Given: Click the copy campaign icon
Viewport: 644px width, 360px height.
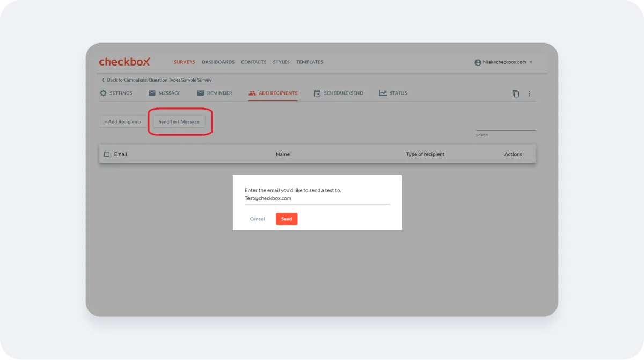Looking at the screenshot, I should (x=516, y=93).
